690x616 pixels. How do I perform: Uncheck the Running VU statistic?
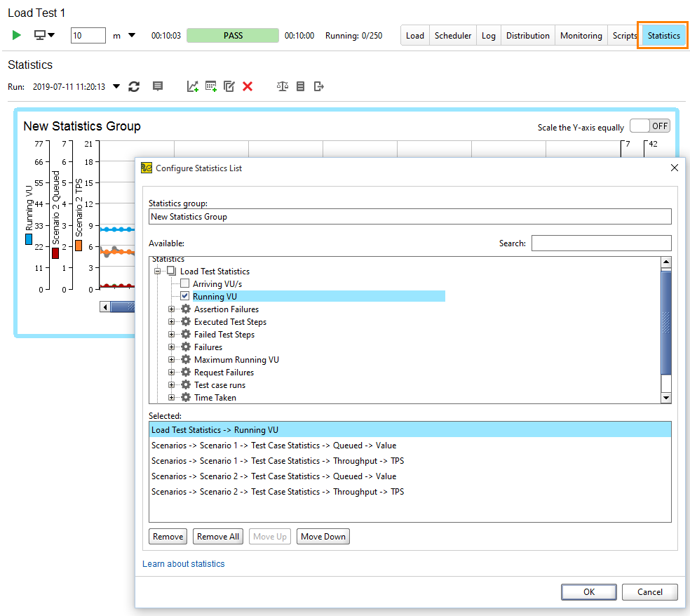(x=184, y=295)
